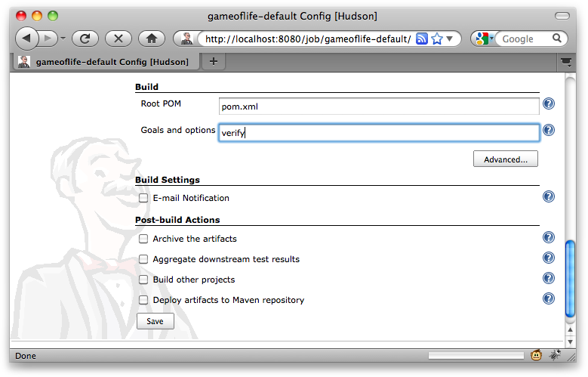This screenshot has width=588, height=377.
Task: Click the status bar progress indicator
Action: click(x=476, y=355)
